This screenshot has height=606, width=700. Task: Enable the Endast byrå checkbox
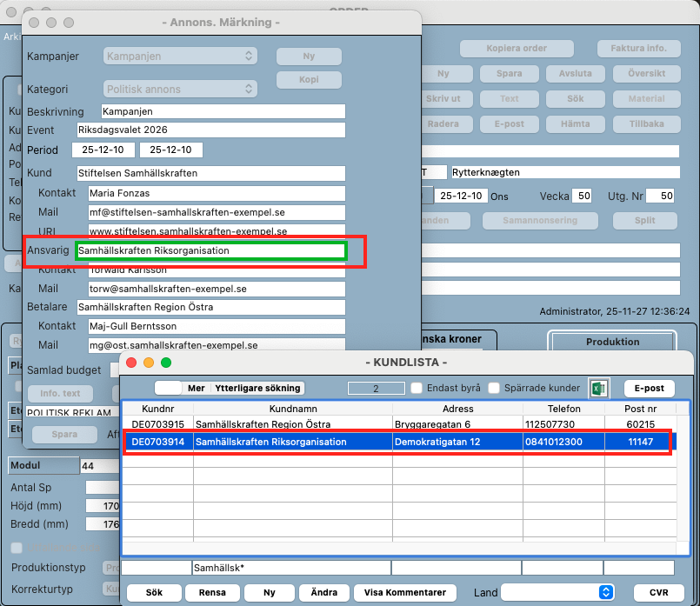(x=417, y=389)
